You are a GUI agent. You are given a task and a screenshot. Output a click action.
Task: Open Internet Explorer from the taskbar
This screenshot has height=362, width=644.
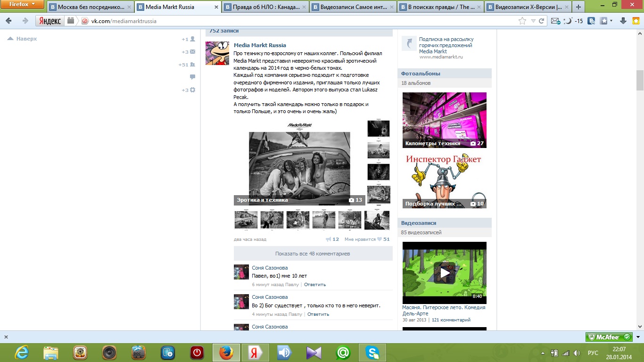[x=22, y=352]
